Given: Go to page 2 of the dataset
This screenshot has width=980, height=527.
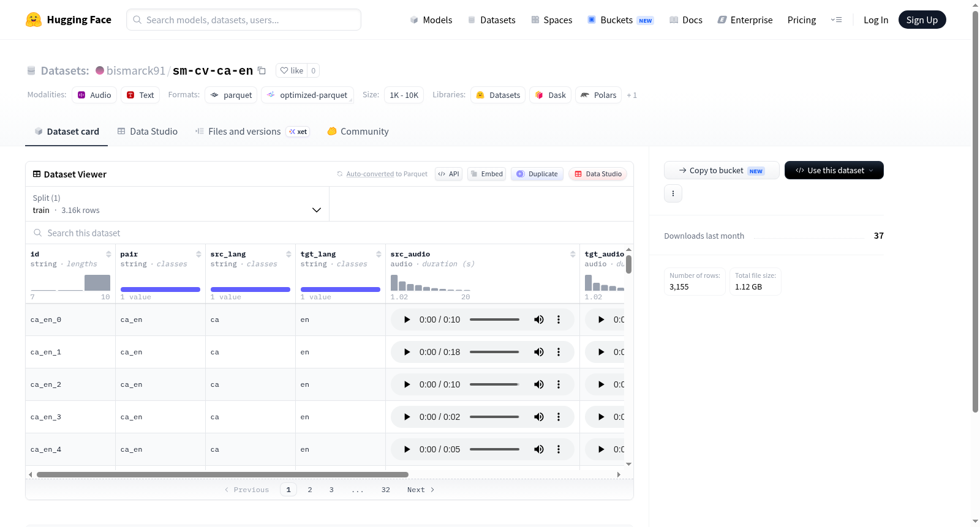Looking at the screenshot, I should tap(310, 490).
